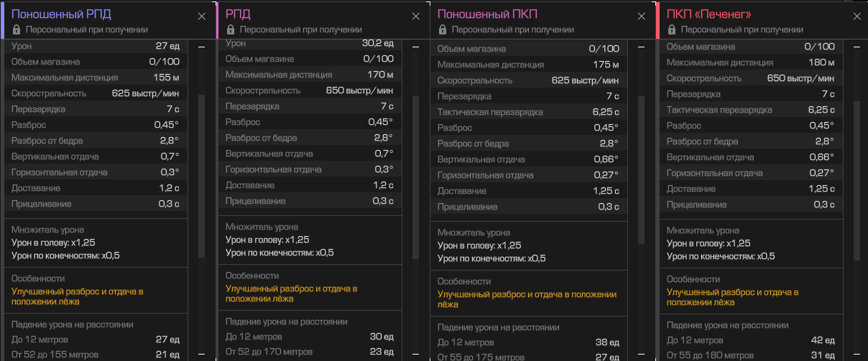The width and height of the screenshot is (868, 361).
Task: Close the Поношенный РПД tooltip panel
Action: 202,16
